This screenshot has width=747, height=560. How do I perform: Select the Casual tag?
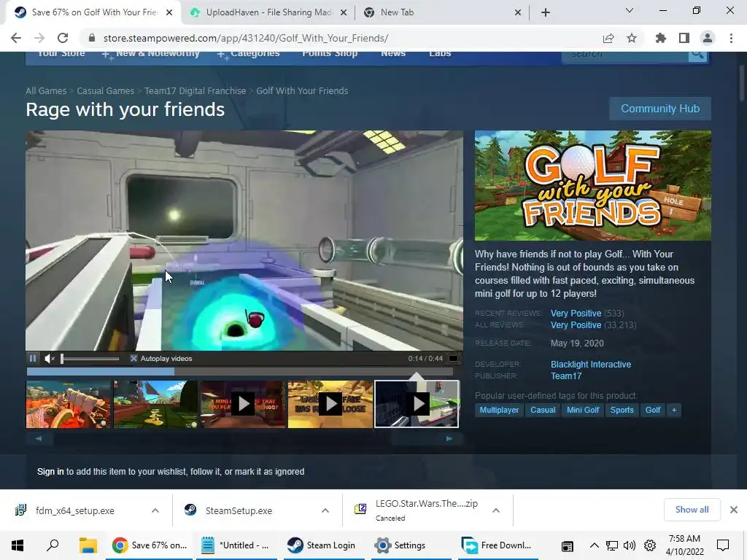543,410
